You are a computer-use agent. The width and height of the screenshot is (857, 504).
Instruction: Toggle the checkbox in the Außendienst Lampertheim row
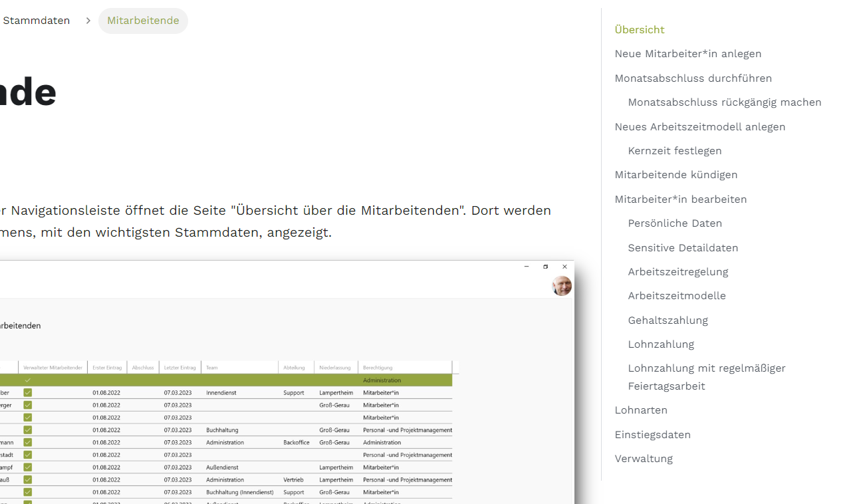coord(27,467)
